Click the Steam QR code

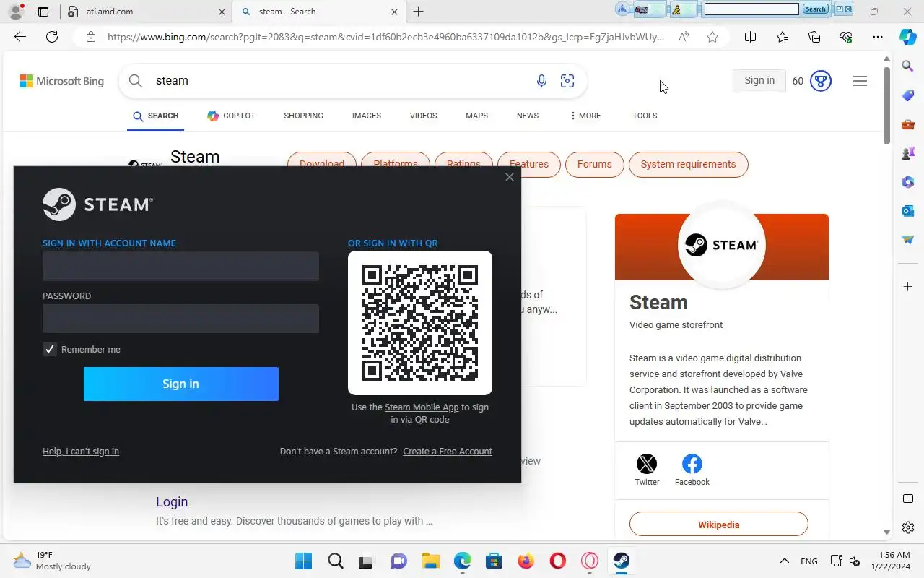coord(420,323)
